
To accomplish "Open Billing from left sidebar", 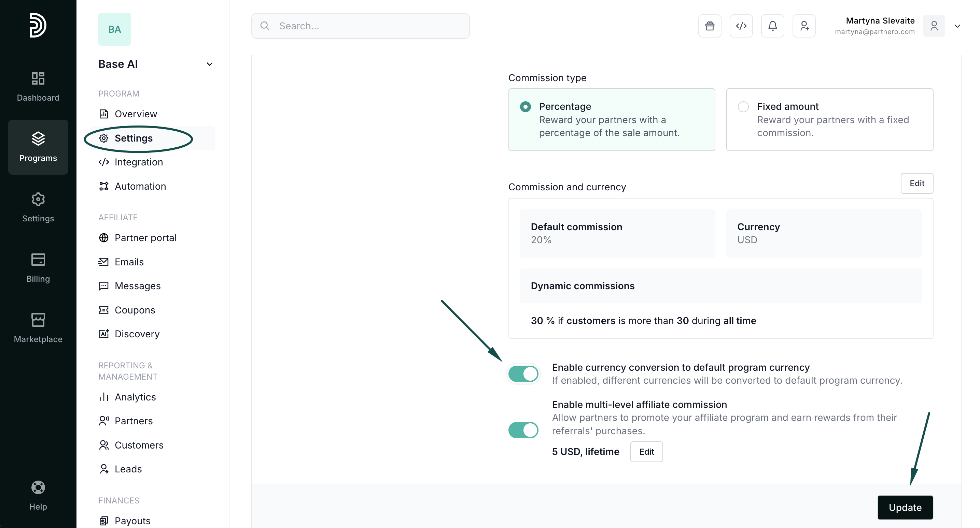I will [38, 268].
